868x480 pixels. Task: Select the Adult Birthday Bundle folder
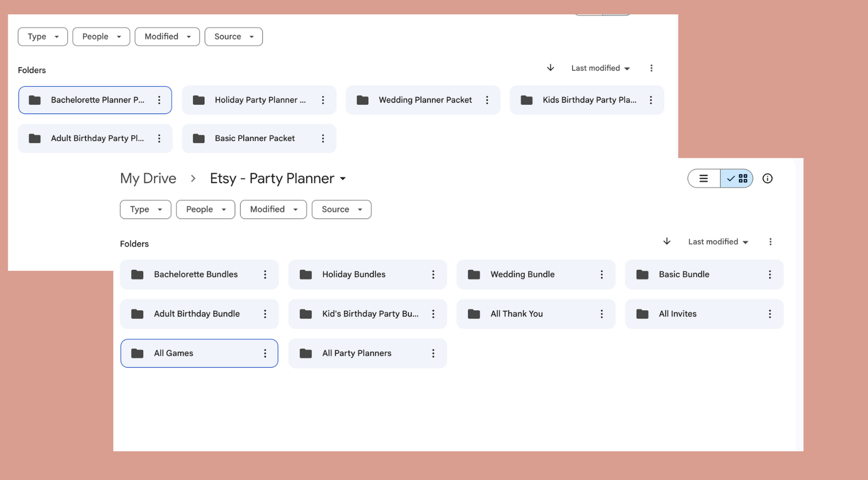click(197, 314)
